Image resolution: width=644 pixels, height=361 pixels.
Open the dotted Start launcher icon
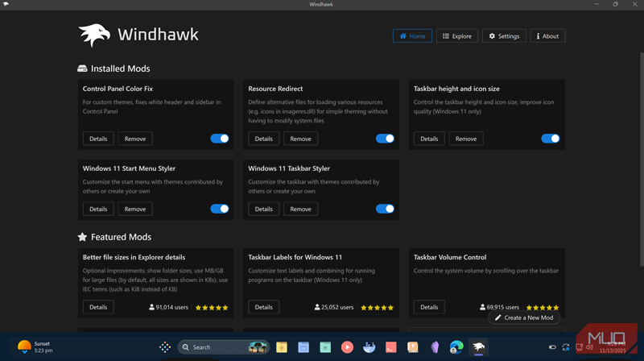click(165, 347)
